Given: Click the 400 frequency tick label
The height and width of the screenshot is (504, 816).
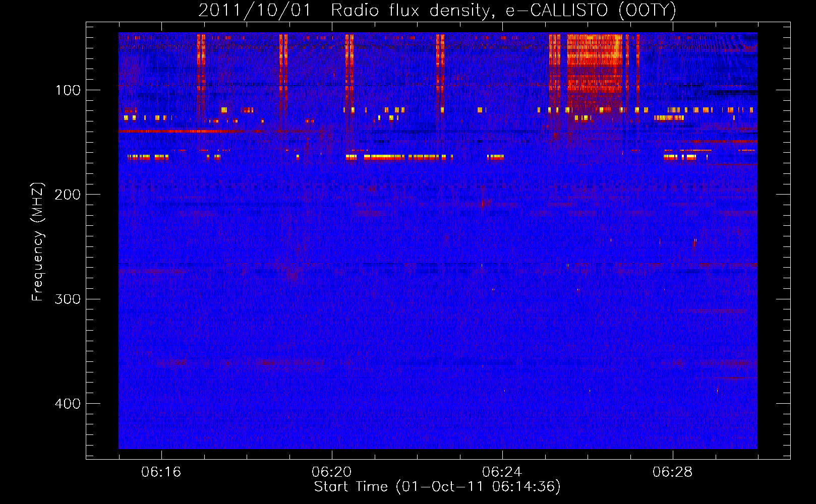Looking at the screenshot, I should point(68,403).
